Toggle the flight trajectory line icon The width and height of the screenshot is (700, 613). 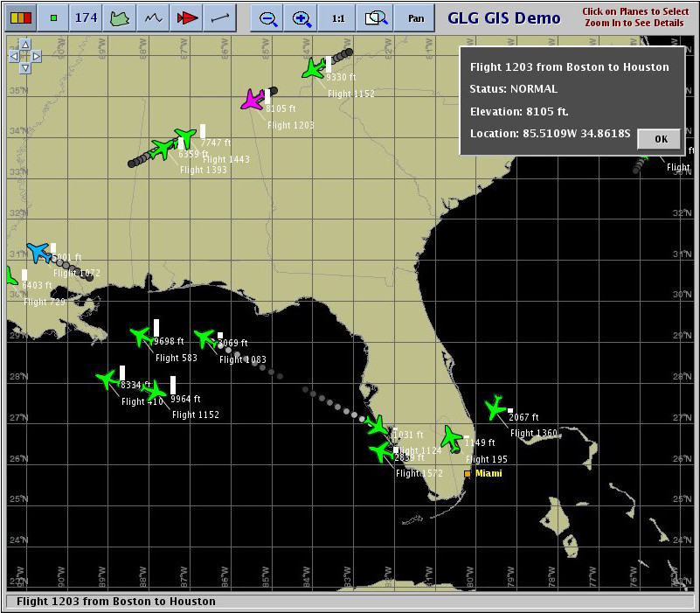click(x=220, y=17)
